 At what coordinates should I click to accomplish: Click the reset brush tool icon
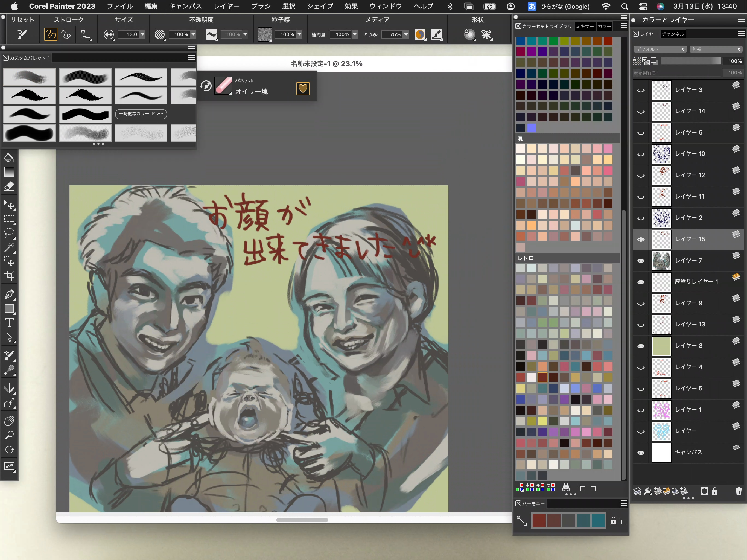(22, 34)
